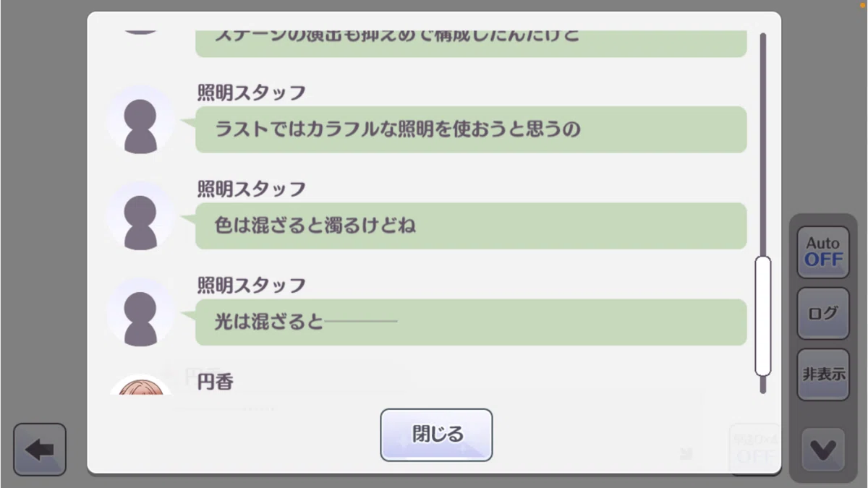868x488 pixels.
Task: Click the scrollbar track above the thumb
Action: (x=763, y=145)
